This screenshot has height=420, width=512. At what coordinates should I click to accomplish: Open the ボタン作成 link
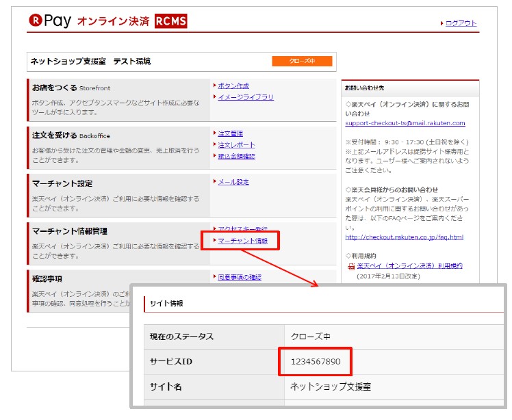(x=233, y=86)
